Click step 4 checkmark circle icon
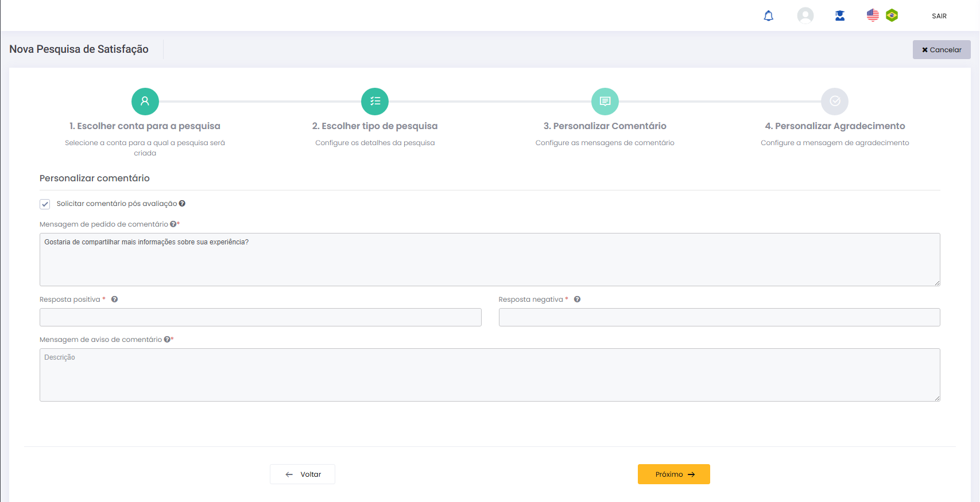This screenshot has height=502, width=980. tap(835, 102)
